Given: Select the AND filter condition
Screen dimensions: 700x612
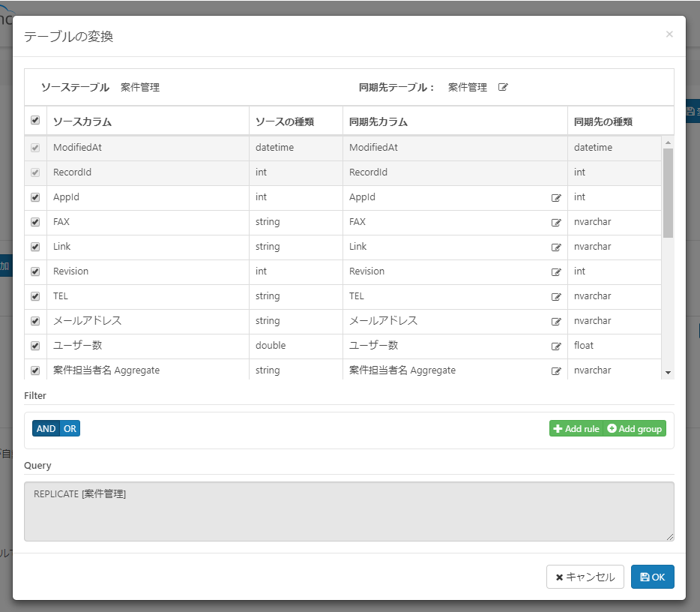Looking at the screenshot, I should 46,428.
